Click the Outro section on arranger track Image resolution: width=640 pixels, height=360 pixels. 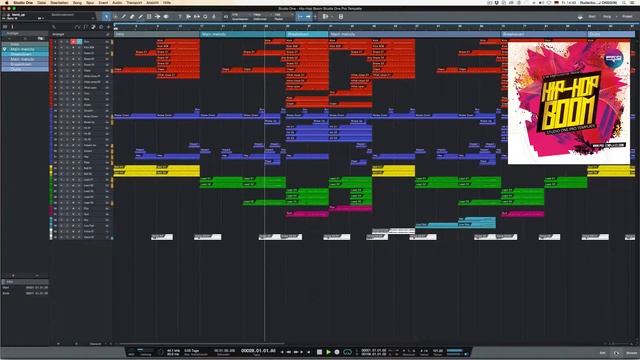click(611, 34)
